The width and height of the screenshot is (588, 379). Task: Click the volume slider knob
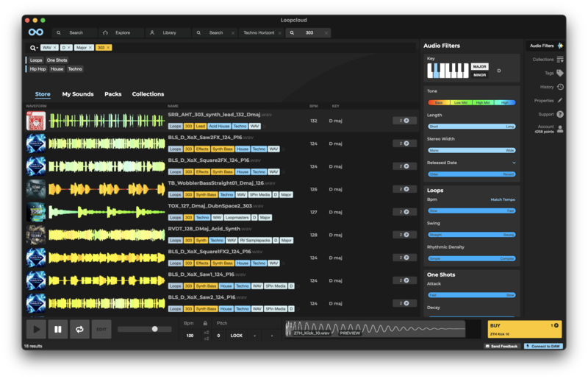tap(154, 329)
